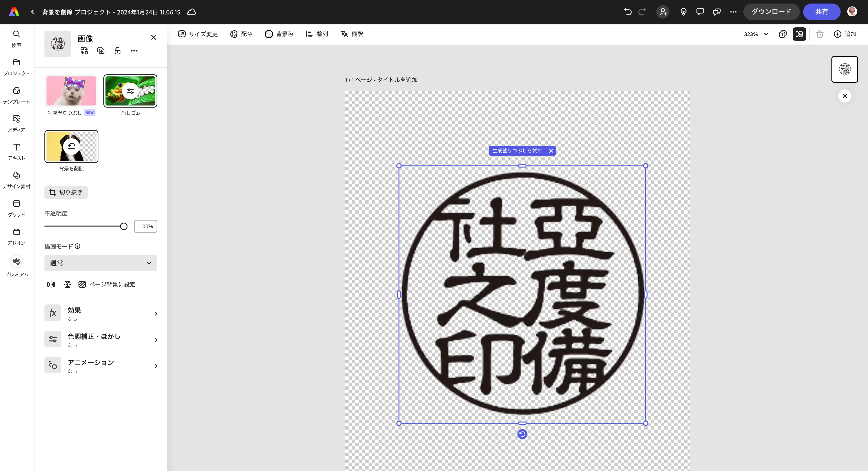Screen dimensions: 868x471
Task: Click the undo arrow icon
Action: [x=627, y=12]
